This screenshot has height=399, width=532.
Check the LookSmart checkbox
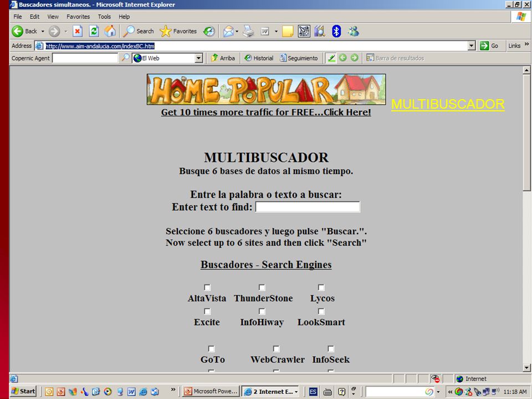pyautogui.click(x=321, y=311)
